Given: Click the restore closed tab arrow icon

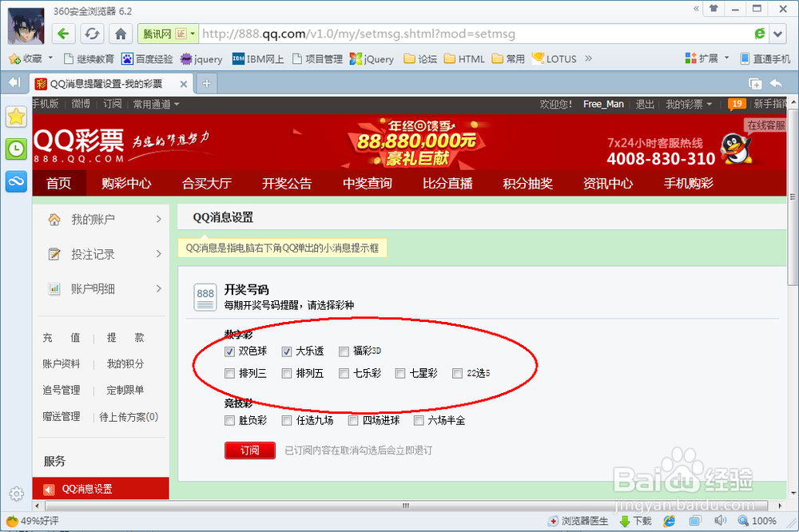Looking at the screenshot, I should coord(776,84).
